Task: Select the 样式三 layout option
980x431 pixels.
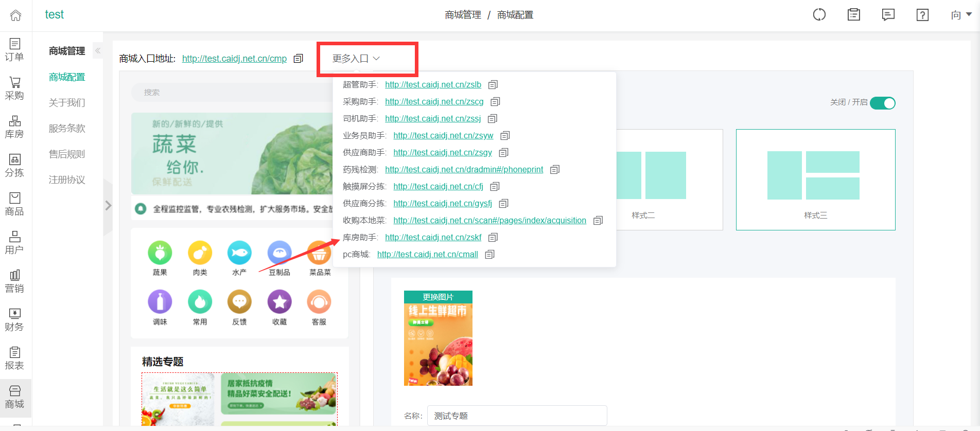Action: click(815, 179)
